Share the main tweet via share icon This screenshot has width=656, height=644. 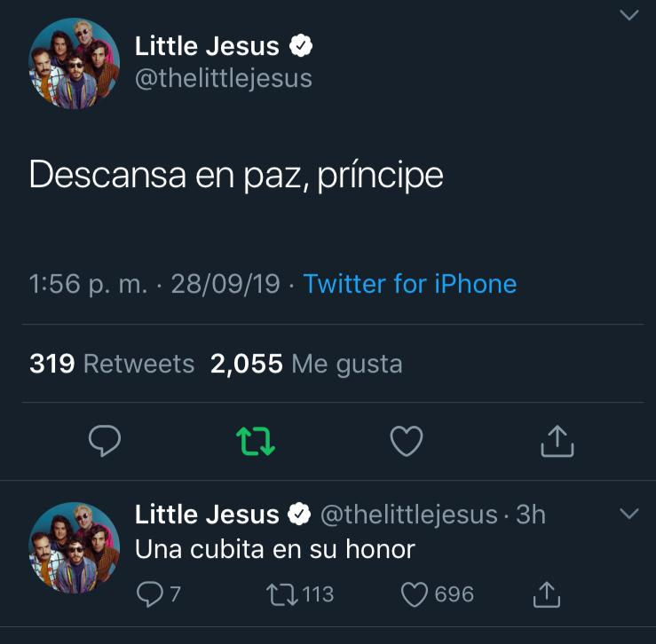click(x=557, y=441)
